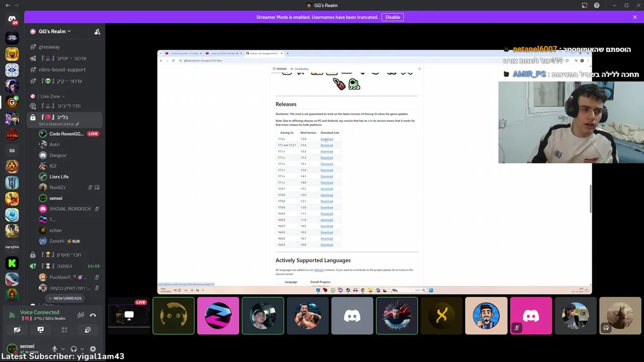Select user Liors Life in voice list
The width and height of the screenshot is (644, 362).
[x=69, y=176]
